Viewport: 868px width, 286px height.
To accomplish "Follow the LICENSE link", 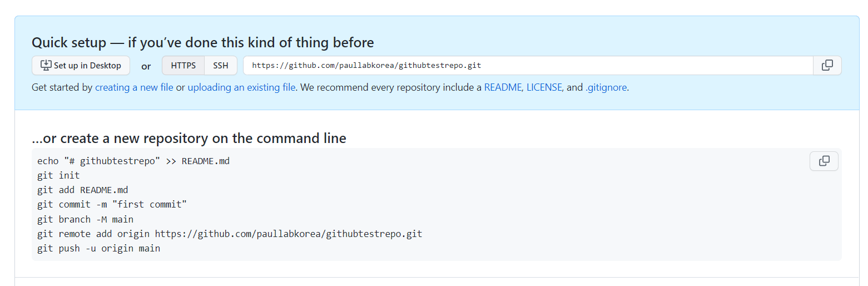I will tap(544, 87).
